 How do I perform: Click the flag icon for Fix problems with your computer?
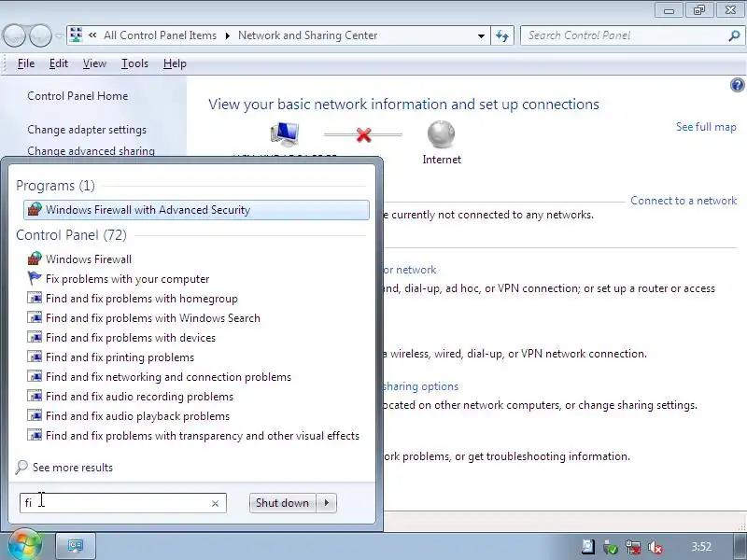click(x=35, y=278)
